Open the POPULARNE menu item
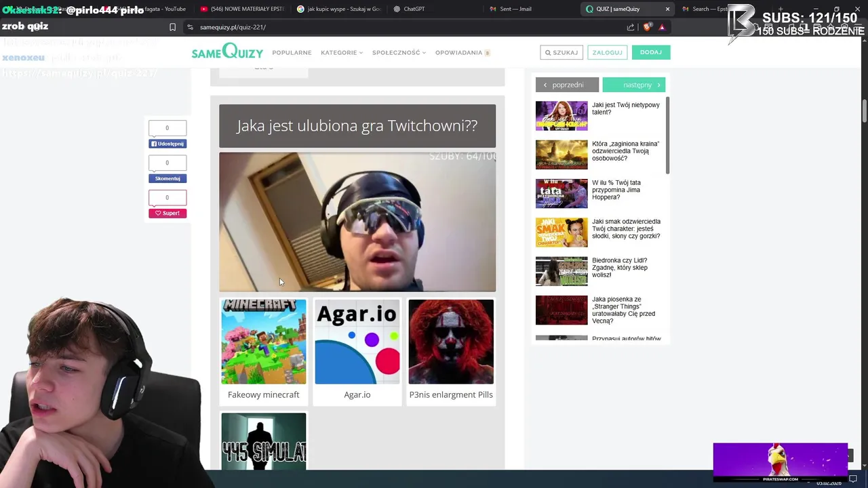Screen dimensions: 868x488 point(292,52)
